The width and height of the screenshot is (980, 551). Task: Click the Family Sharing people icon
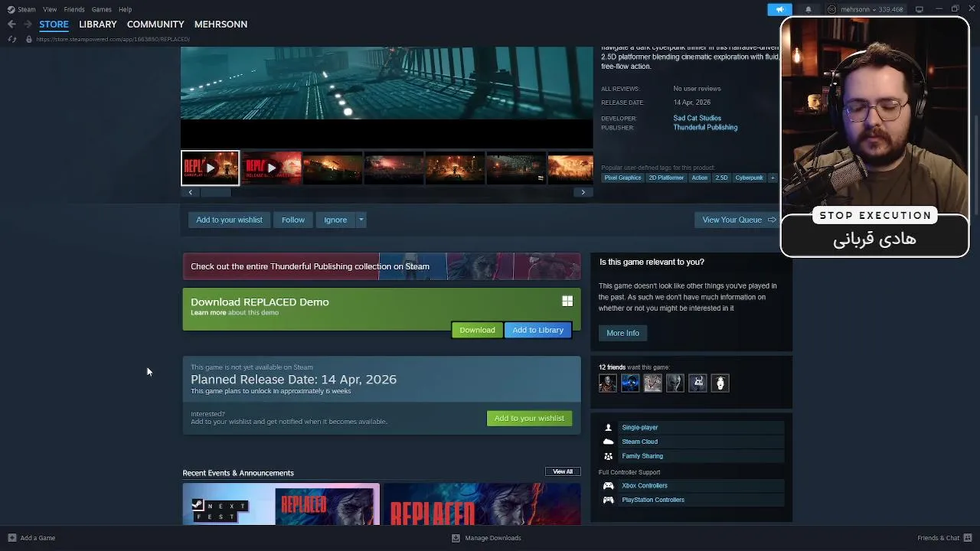point(609,456)
